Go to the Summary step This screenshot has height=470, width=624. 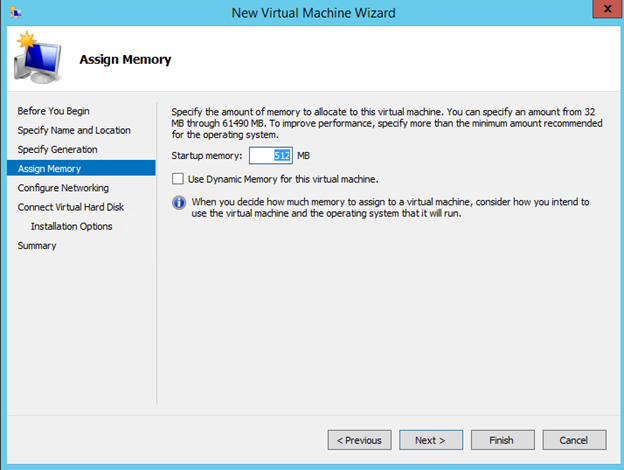(37, 245)
